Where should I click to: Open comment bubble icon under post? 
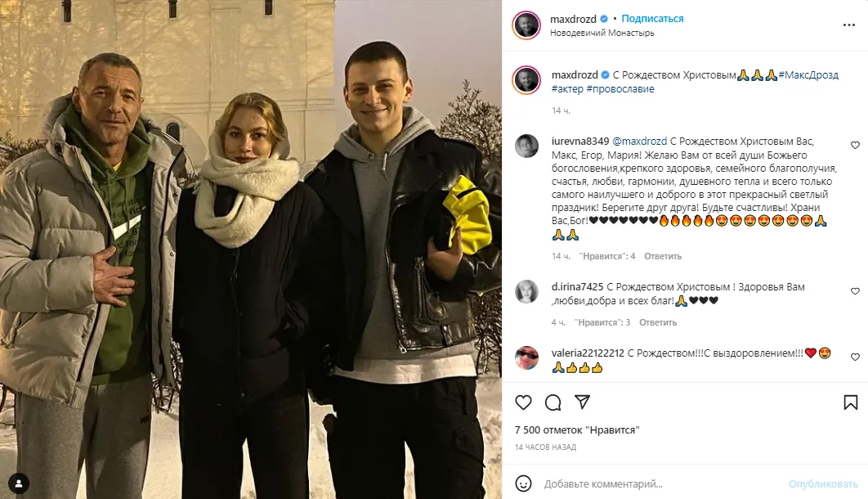553,402
